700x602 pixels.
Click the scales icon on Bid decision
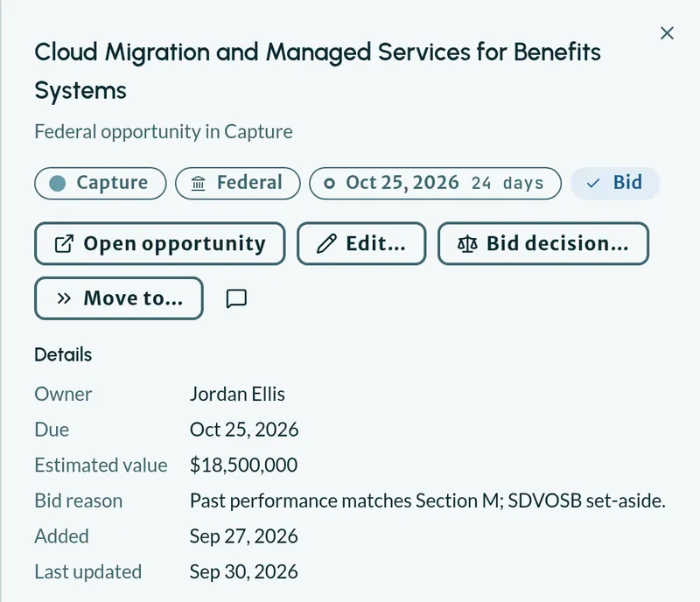pos(467,244)
